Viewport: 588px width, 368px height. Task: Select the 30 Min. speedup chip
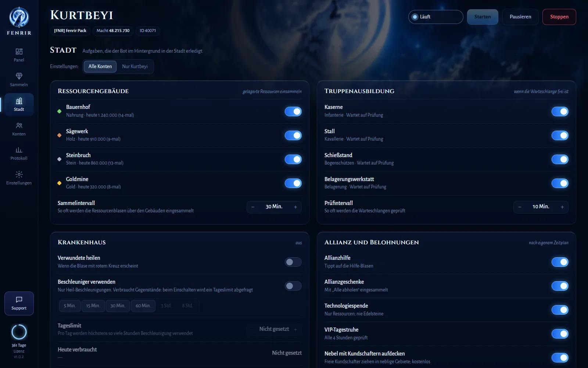click(x=118, y=306)
